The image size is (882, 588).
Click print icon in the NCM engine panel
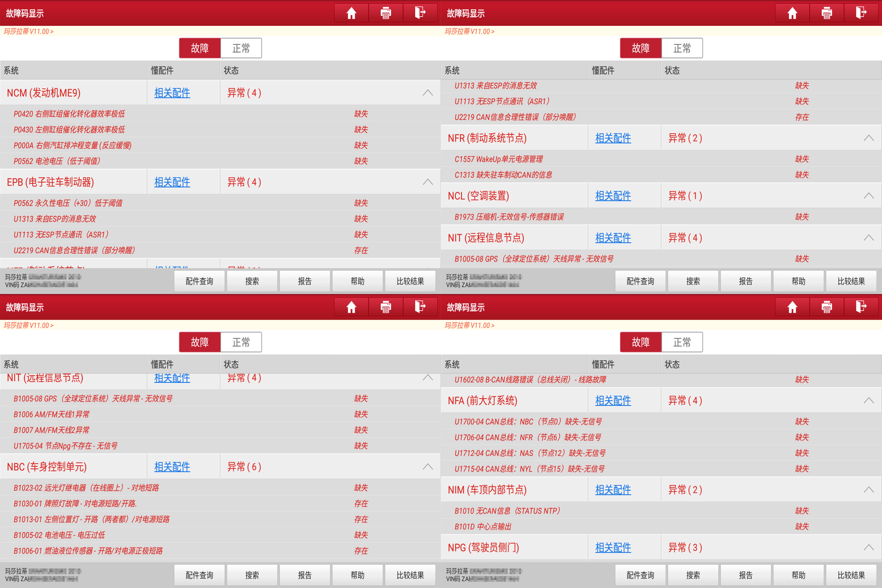(x=386, y=13)
